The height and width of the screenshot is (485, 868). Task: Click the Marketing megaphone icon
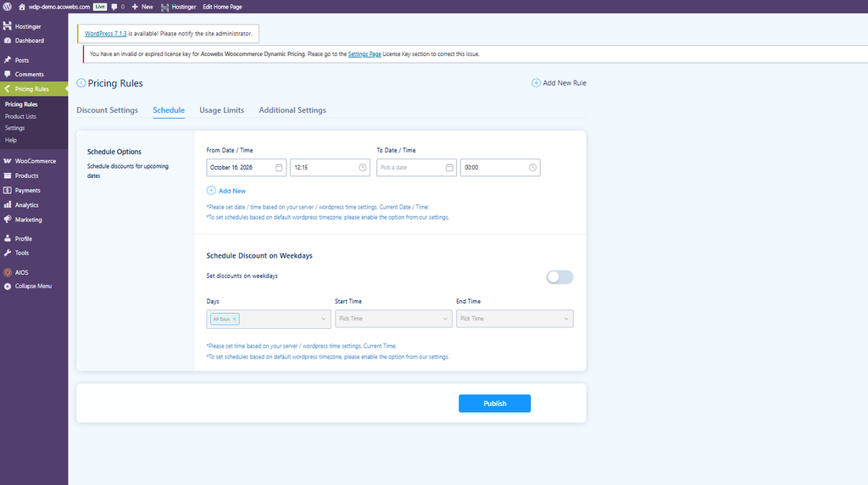[7, 220]
